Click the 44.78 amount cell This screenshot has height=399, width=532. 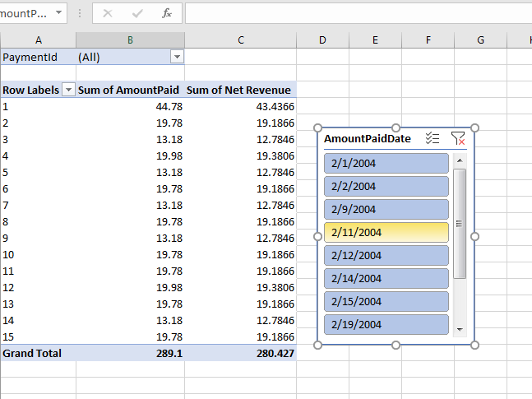[130, 106]
